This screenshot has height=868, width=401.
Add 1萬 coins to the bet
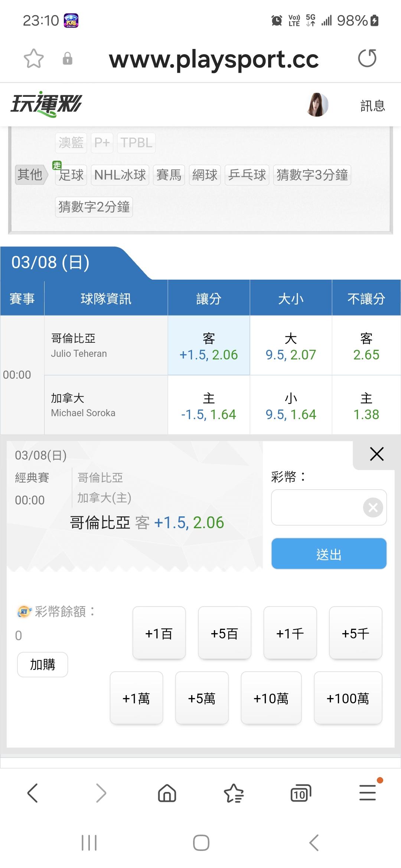tap(136, 698)
